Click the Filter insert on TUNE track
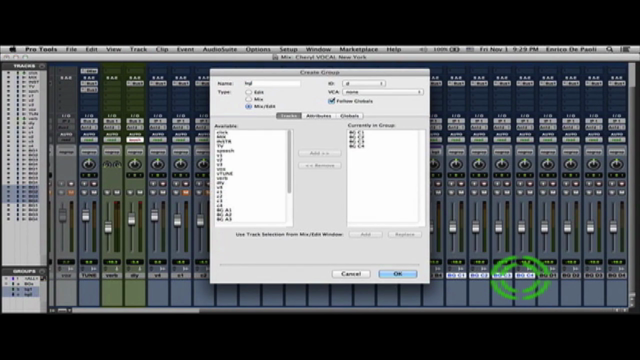Image resolution: width=640 pixels, height=360 pixels. [89, 71]
